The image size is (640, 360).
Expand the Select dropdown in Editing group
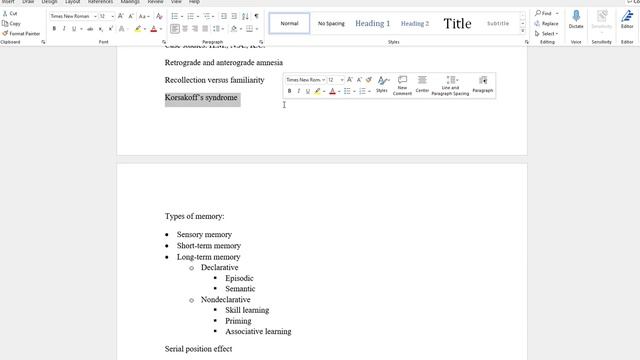(547, 33)
